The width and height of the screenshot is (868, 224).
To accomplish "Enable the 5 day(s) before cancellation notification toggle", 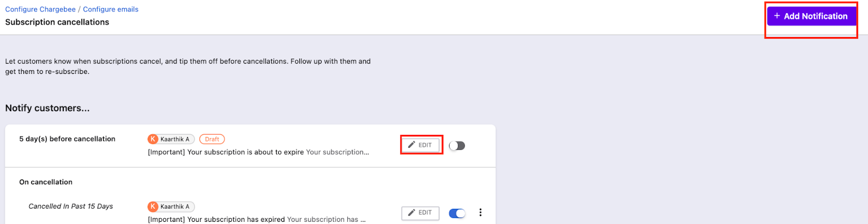I will [457, 146].
